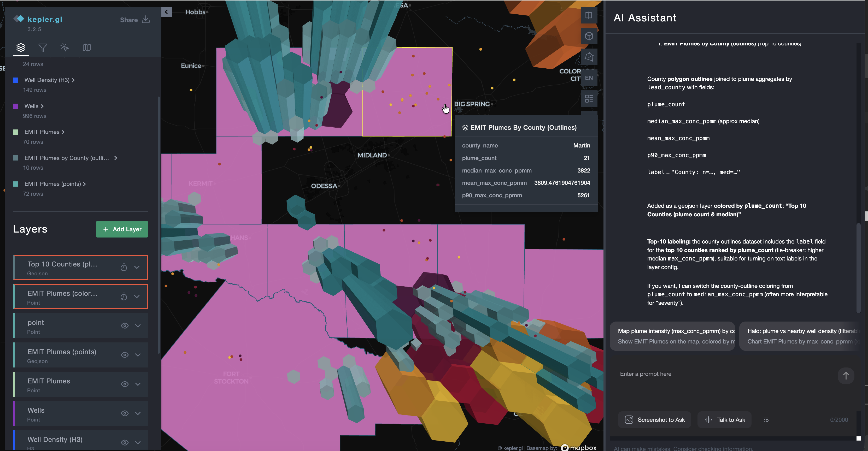Click the MIDLAND city label on map
Image resolution: width=868 pixels, height=451 pixels.
point(372,155)
